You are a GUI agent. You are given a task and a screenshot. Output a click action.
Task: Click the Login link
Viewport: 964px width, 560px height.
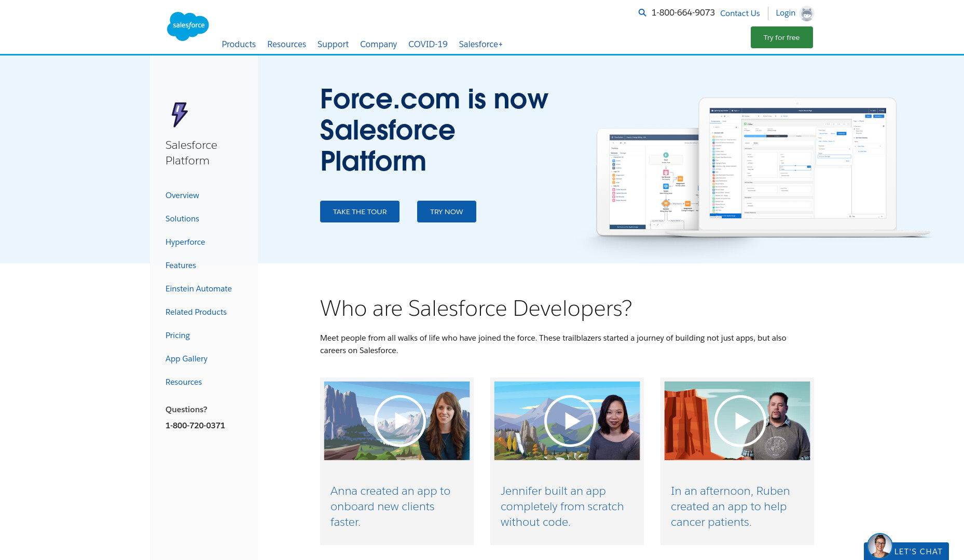tap(786, 13)
